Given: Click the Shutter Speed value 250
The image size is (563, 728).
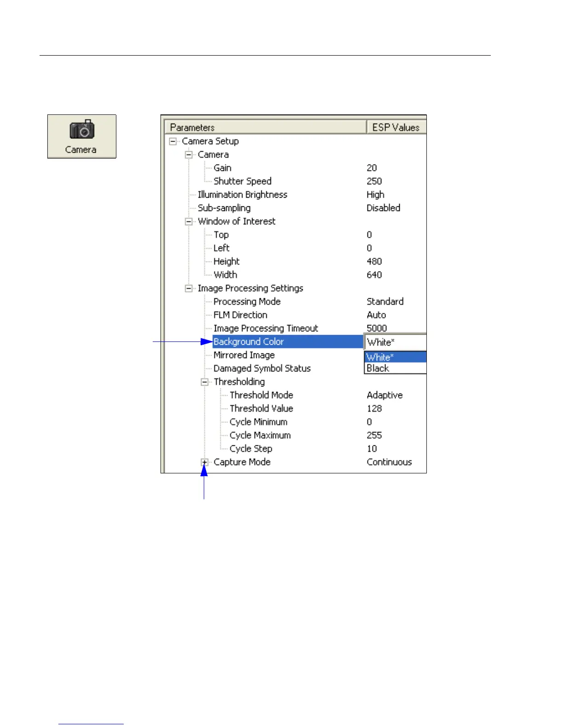Looking at the screenshot, I should click(374, 182).
